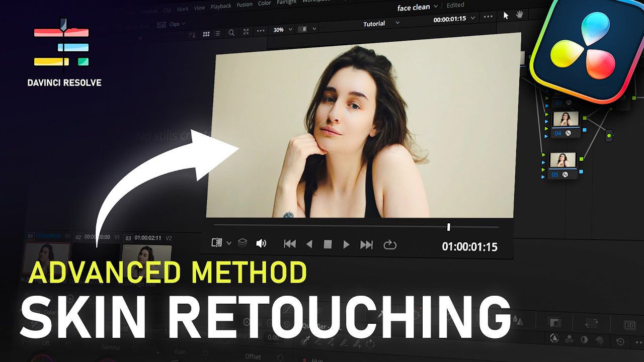Click the sort order icon
Screen dimensions: 644x362
tap(192, 35)
